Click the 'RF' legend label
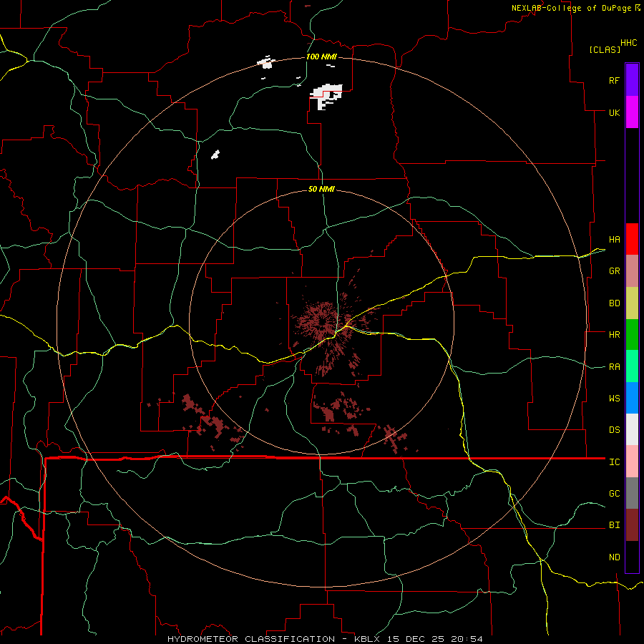 click(x=614, y=80)
